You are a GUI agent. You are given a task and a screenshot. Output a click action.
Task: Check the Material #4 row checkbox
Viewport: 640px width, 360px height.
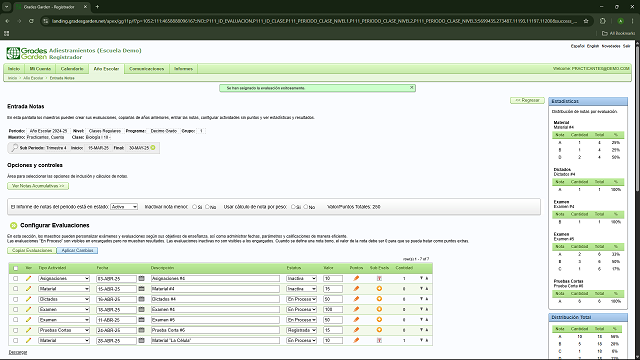[x=16, y=289]
